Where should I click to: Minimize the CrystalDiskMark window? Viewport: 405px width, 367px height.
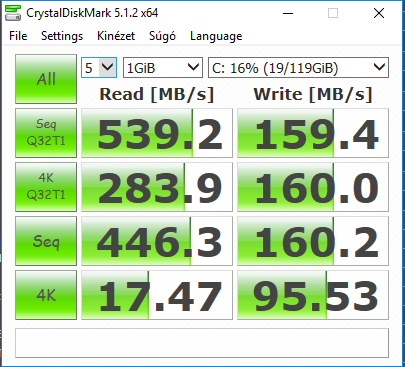pos(288,13)
